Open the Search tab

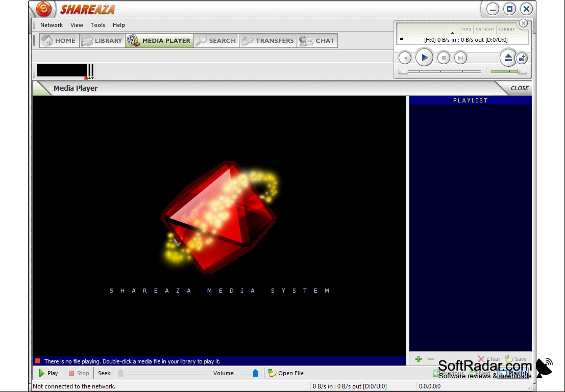216,41
